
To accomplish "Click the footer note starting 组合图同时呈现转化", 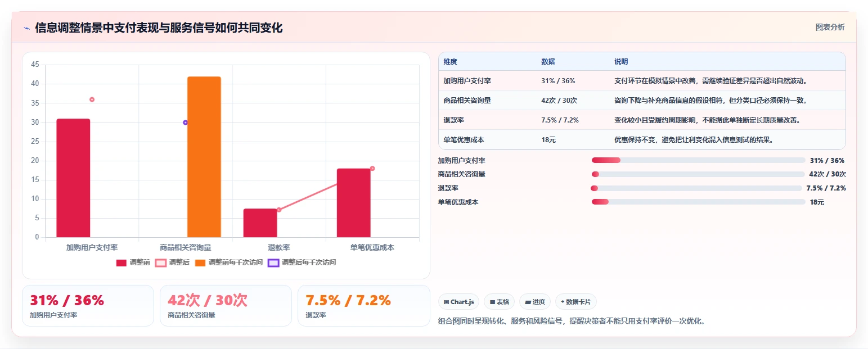I will (x=572, y=321).
